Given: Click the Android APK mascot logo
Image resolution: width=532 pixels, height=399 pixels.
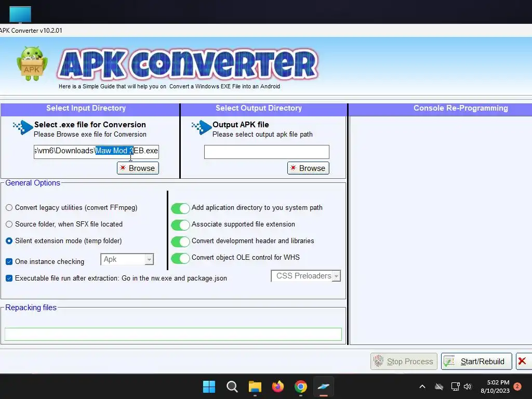Looking at the screenshot, I should click(32, 64).
